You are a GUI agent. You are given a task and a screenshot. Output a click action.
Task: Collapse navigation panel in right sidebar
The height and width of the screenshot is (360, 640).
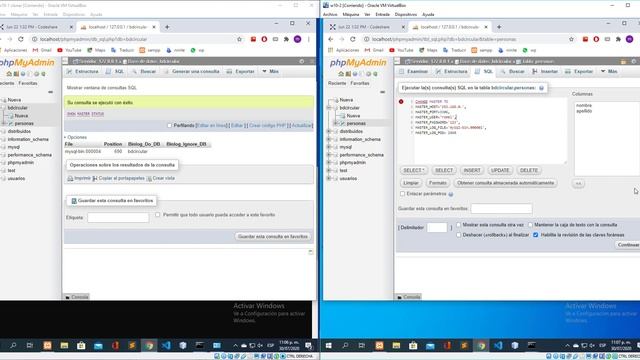pos(382,92)
